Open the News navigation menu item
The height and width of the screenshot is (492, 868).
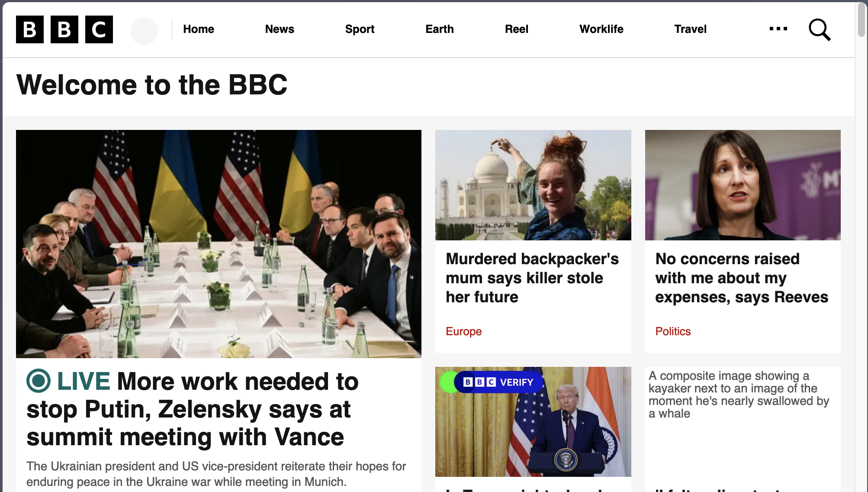(279, 29)
